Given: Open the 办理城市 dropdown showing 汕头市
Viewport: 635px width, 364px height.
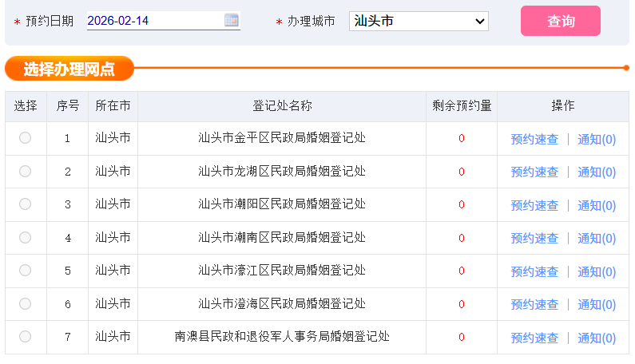Looking at the screenshot, I should (419, 21).
